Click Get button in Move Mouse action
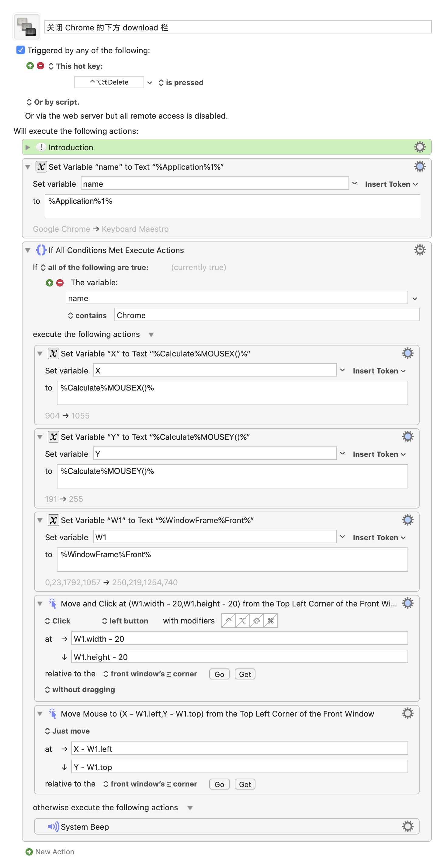 point(245,784)
